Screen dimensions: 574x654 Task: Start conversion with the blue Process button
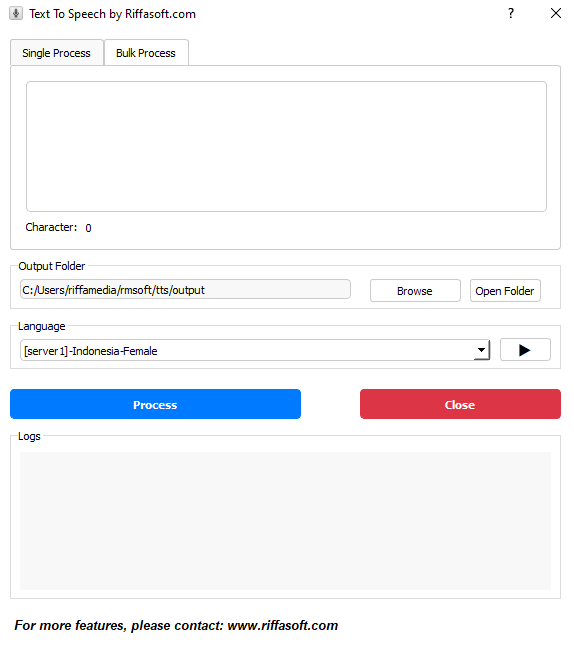click(155, 404)
